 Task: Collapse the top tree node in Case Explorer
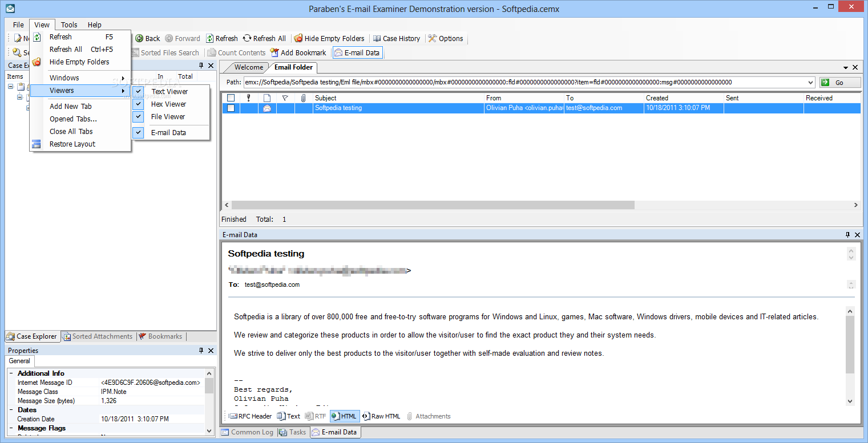(11, 87)
